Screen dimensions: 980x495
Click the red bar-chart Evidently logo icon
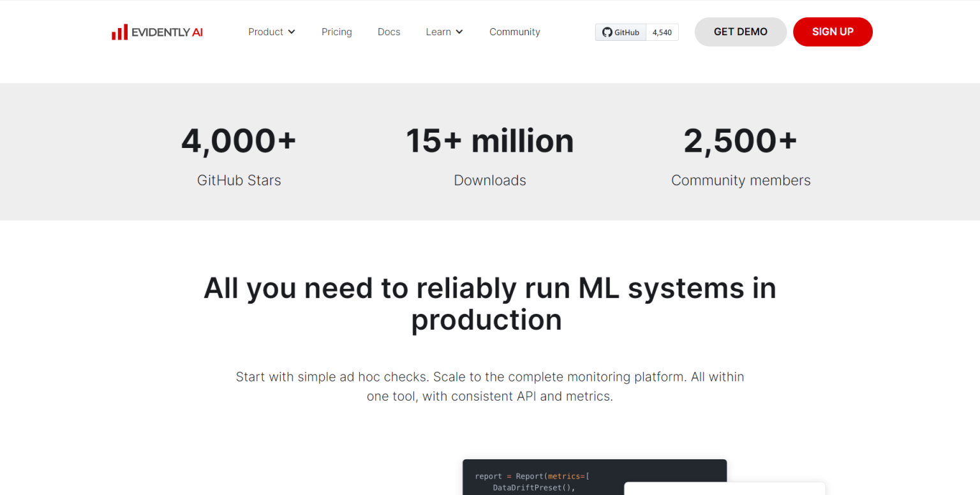(119, 33)
